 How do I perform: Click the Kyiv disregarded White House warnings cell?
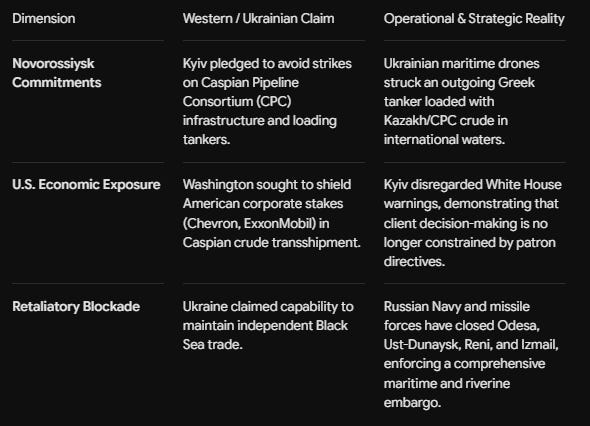473,223
